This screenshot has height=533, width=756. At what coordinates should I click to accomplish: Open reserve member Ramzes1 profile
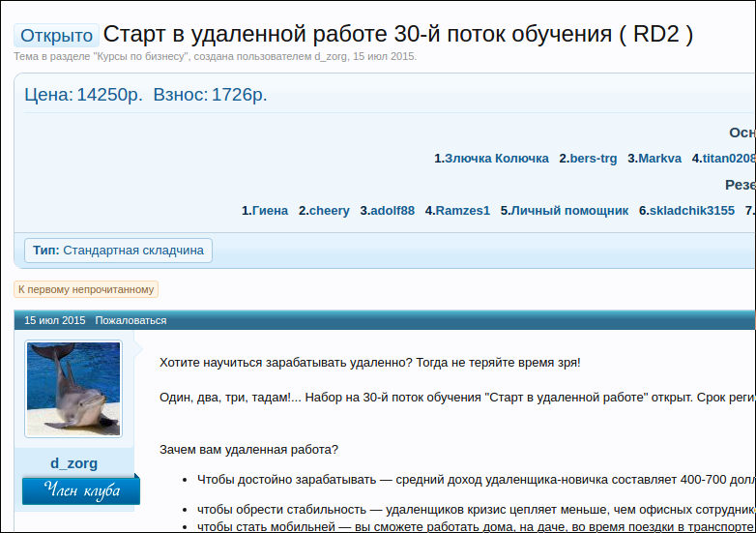[462, 210]
